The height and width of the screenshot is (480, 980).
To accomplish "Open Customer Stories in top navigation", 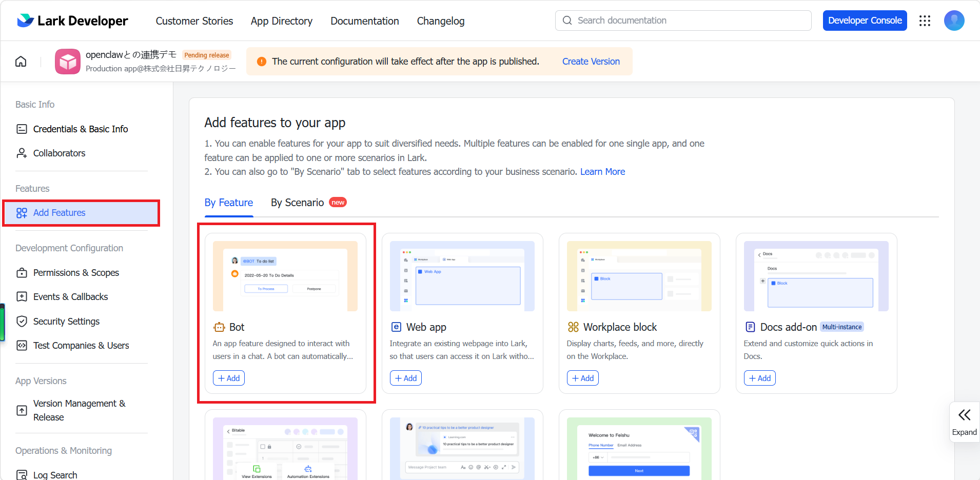I will [x=194, y=21].
